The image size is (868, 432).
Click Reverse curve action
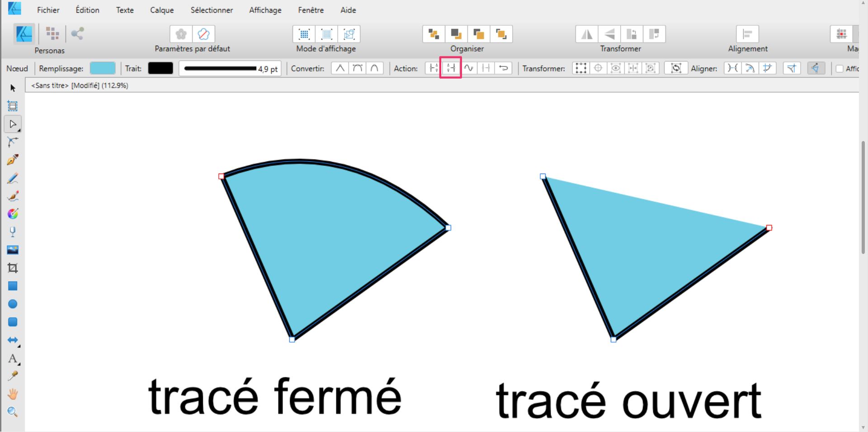503,68
